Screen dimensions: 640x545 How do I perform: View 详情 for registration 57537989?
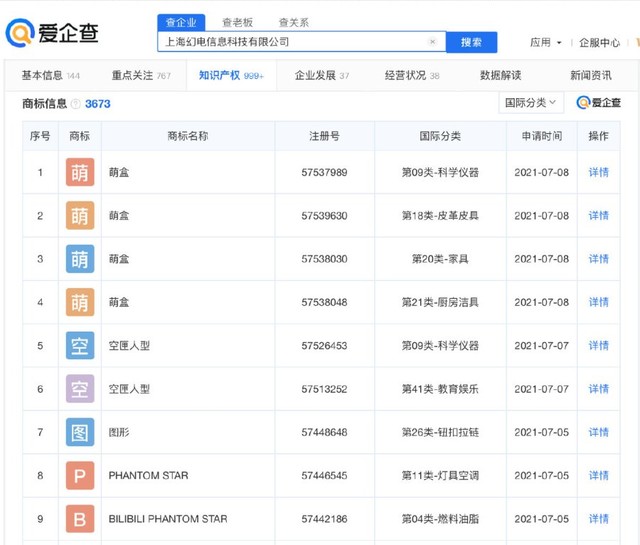tap(598, 172)
